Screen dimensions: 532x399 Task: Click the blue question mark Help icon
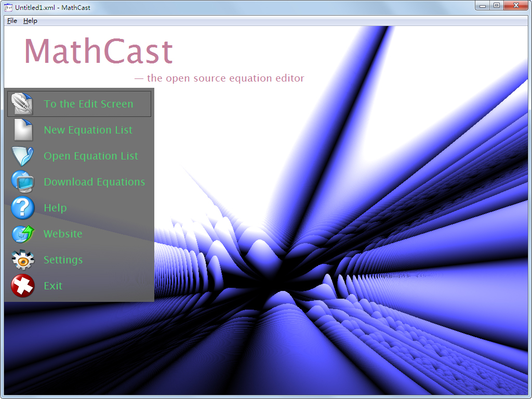[22, 208]
